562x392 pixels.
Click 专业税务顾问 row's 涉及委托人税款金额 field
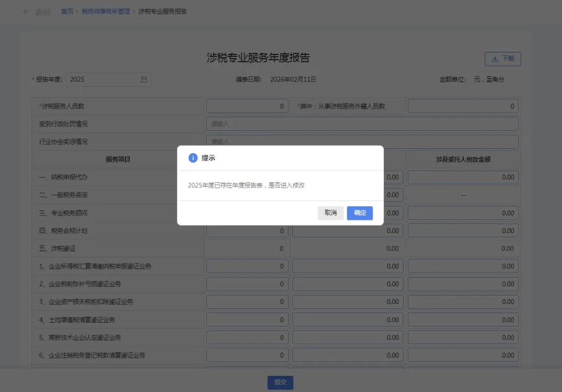click(x=463, y=213)
